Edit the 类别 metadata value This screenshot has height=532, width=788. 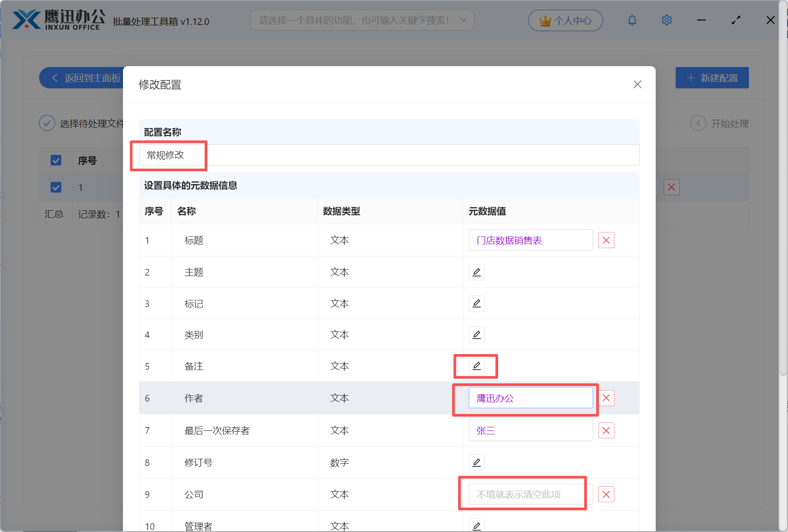coord(476,335)
